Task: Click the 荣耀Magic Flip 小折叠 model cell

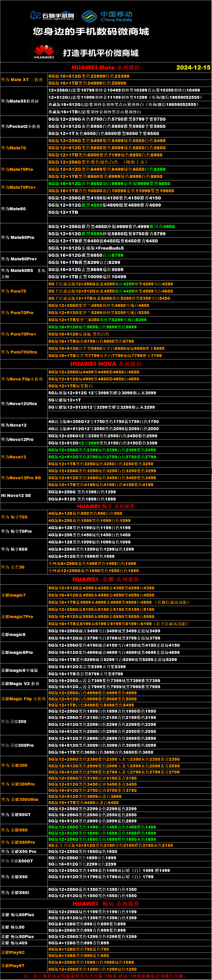Action: (x=24, y=699)
